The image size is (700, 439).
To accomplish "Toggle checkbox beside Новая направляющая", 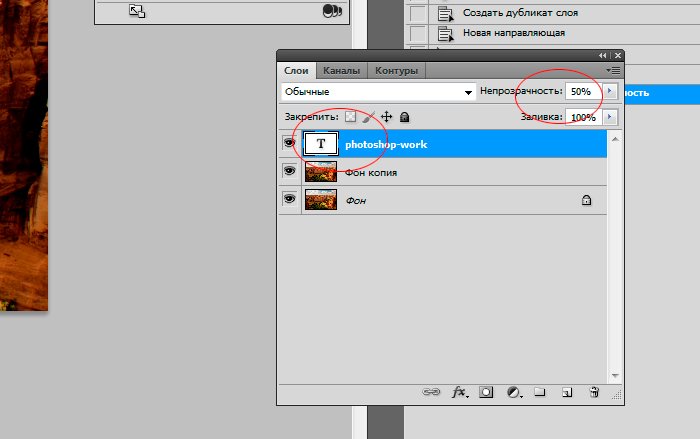I will pos(418,33).
